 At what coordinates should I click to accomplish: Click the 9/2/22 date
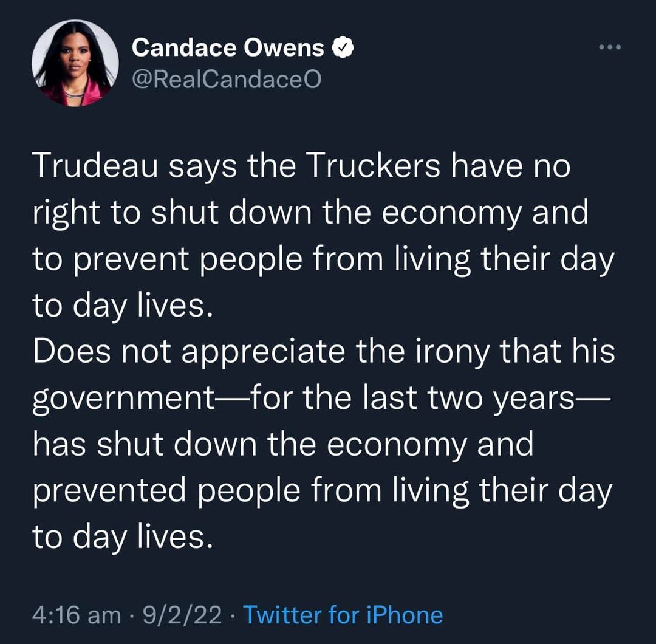pyautogui.click(x=182, y=615)
